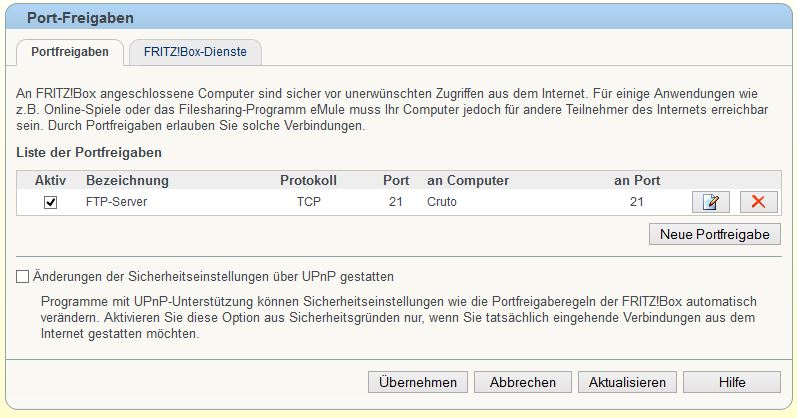Delete the FTP-Server entry via red X

click(758, 202)
